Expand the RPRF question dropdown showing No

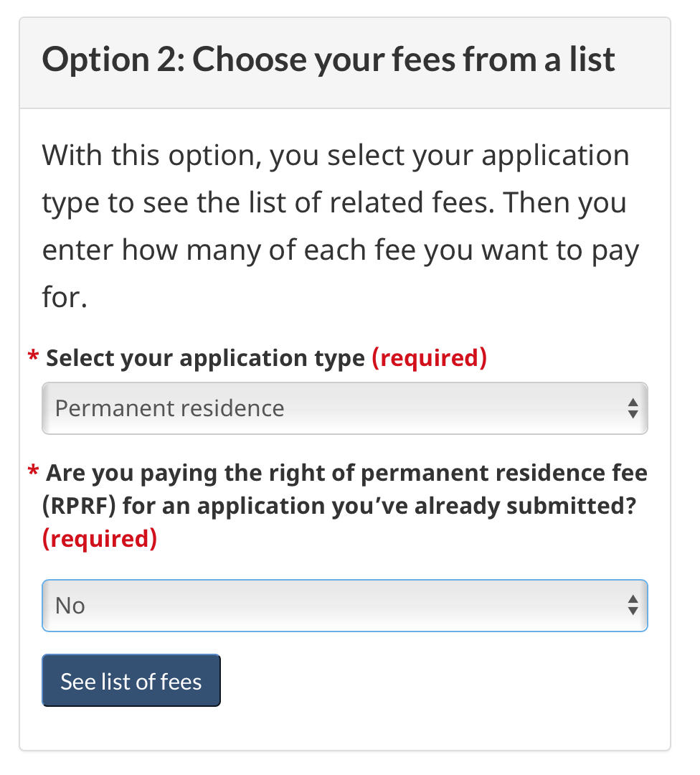344,606
